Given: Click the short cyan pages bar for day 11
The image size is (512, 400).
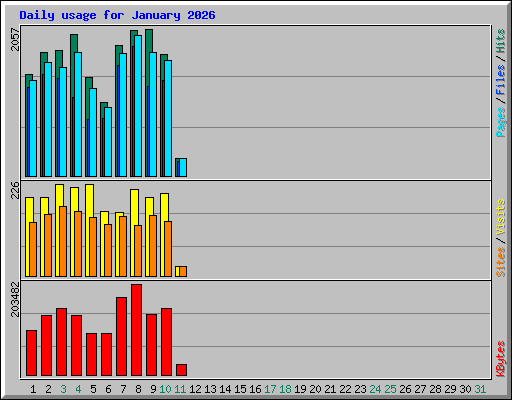Looking at the screenshot, I should 183,168.
